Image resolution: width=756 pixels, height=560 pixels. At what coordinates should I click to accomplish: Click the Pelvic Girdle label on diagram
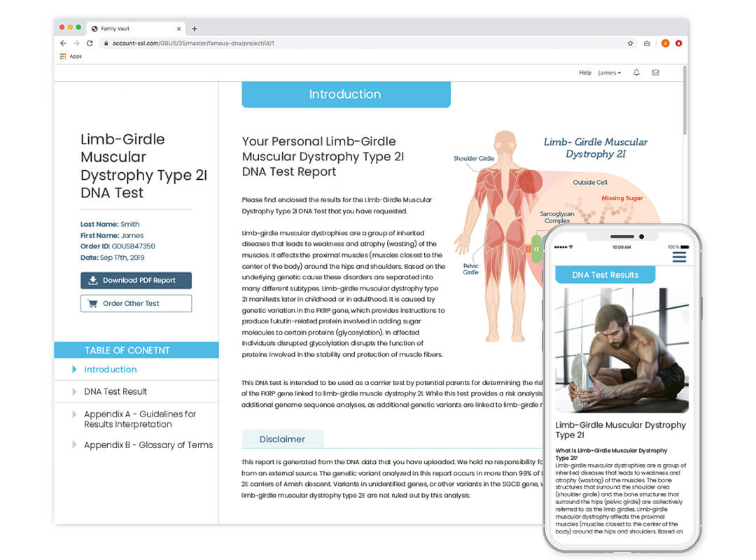470,269
